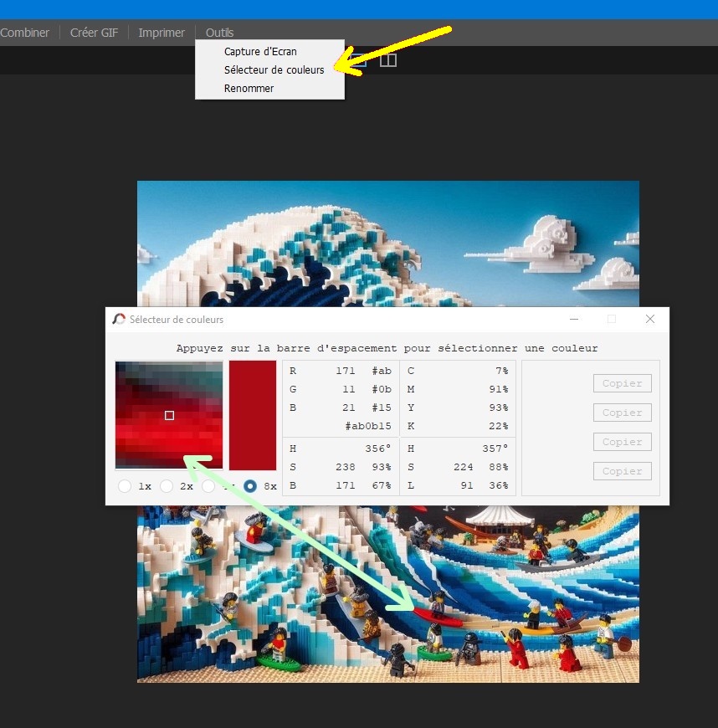Click the Sélecteur de couleurs dialog app icon
This screenshot has height=728, width=718.
click(119, 319)
